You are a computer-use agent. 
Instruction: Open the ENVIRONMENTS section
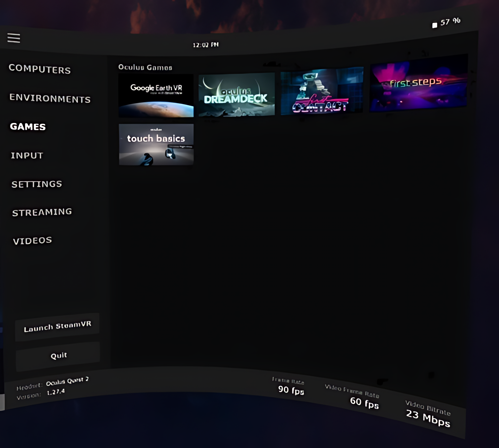[49, 99]
